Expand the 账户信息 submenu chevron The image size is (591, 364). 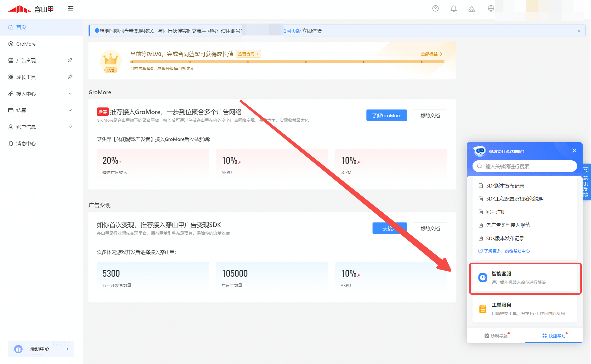(70, 127)
